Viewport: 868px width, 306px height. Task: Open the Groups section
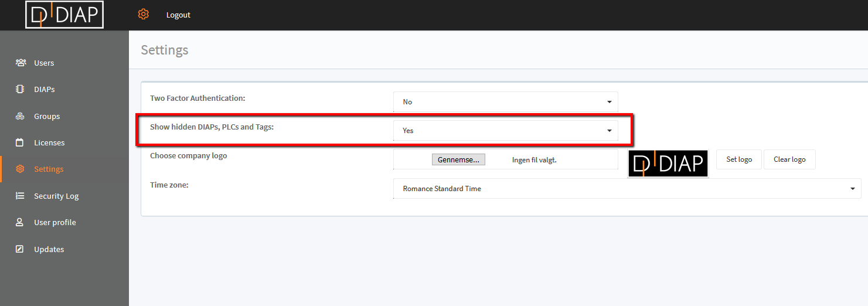47,116
